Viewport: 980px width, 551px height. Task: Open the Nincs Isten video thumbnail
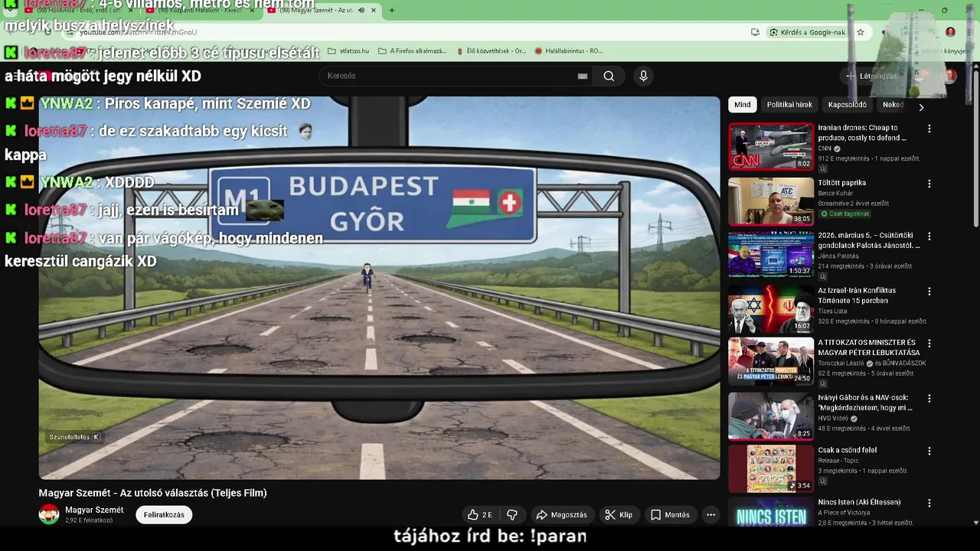coord(771,512)
